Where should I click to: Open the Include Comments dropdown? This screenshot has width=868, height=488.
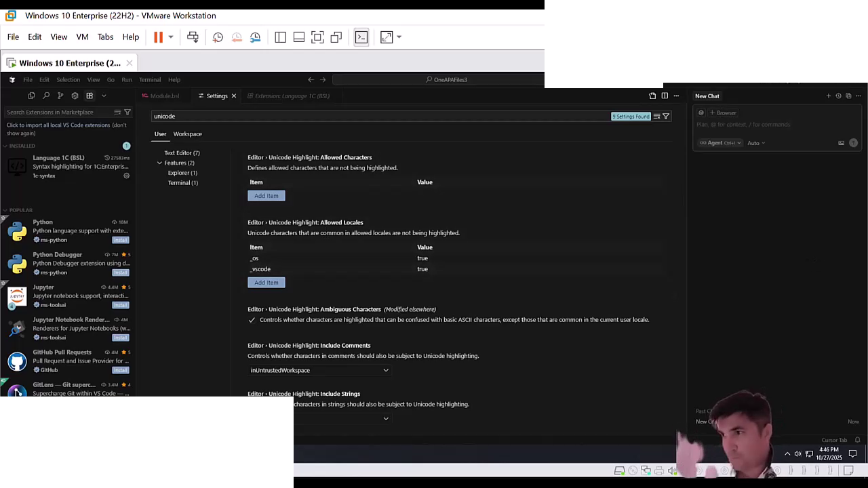click(x=319, y=370)
